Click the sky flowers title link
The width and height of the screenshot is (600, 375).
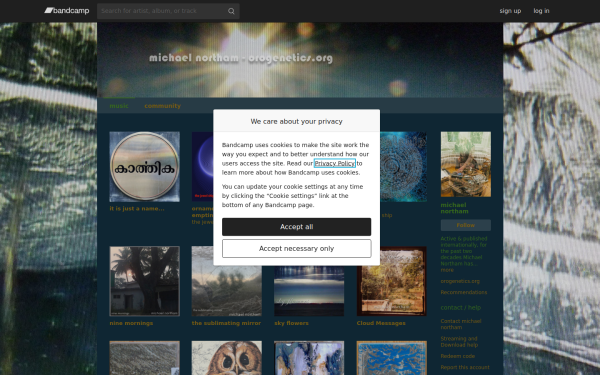coord(291,323)
